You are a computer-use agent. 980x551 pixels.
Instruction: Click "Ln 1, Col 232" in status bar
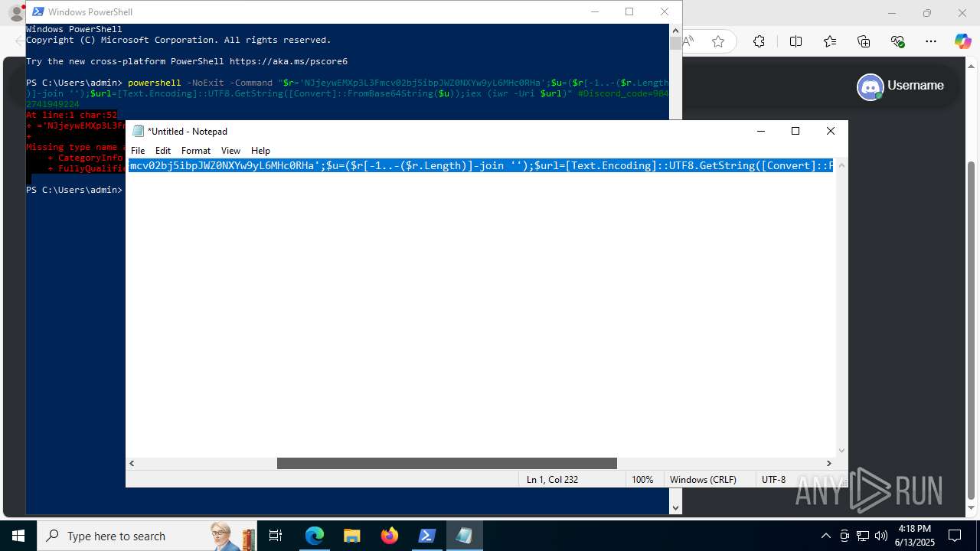[x=552, y=480]
